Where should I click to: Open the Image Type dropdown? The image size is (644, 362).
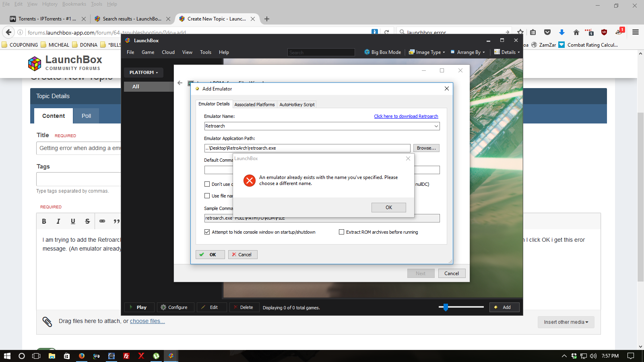[x=427, y=52]
